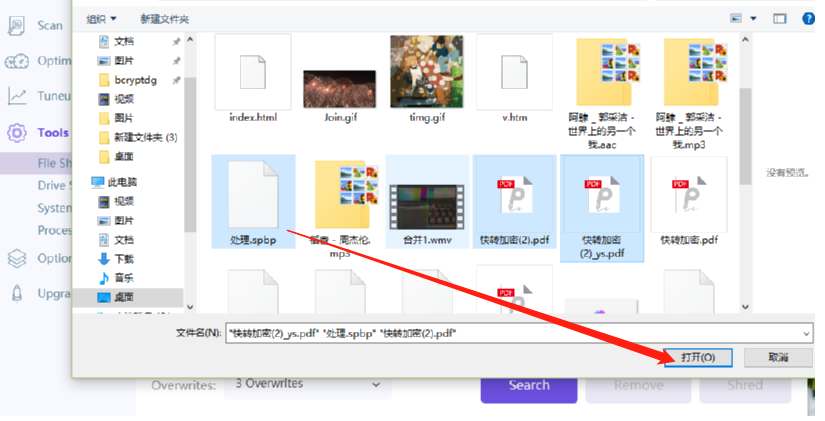Click the 取消 cancel button

(778, 357)
